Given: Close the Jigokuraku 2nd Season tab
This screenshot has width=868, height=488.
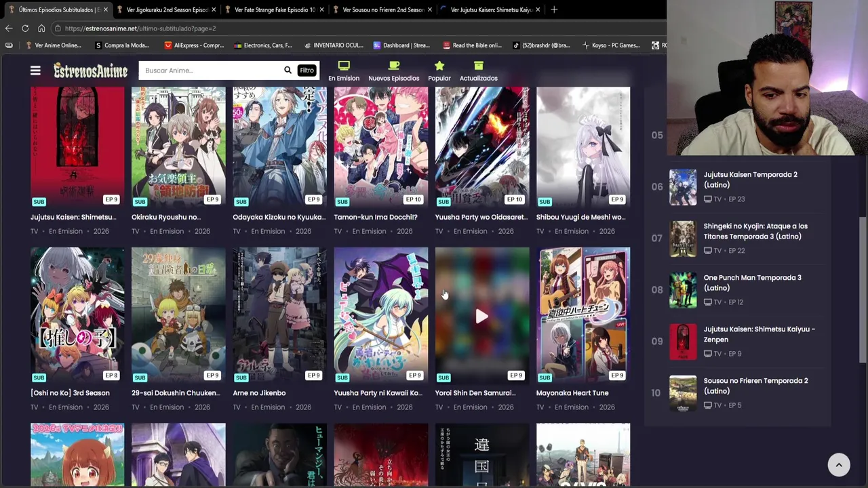Looking at the screenshot, I should (214, 9).
